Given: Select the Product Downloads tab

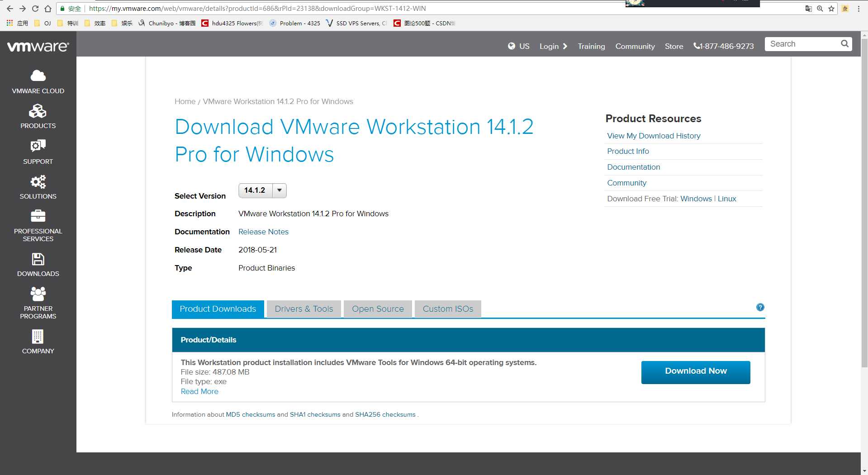Looking at the screenshot, I should click(x=218, y=309).
